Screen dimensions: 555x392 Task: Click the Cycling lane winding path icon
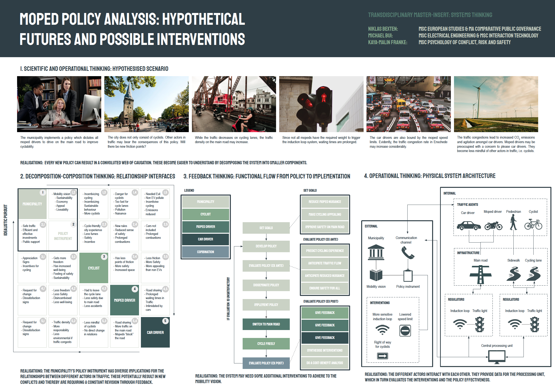533,274
